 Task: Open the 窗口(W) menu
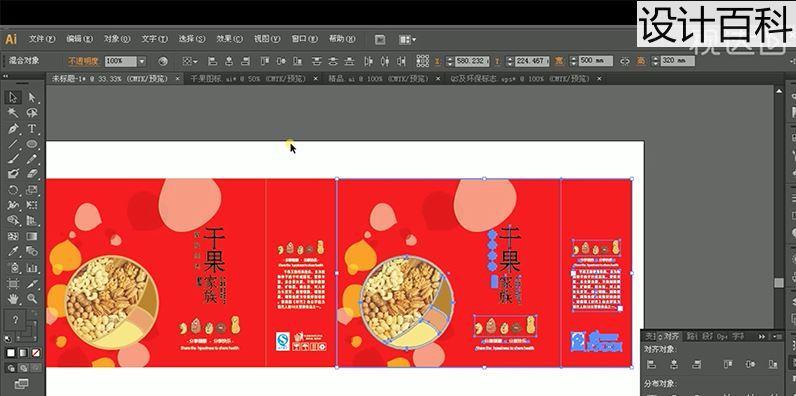pyautogui.click(x=305, y=39)
